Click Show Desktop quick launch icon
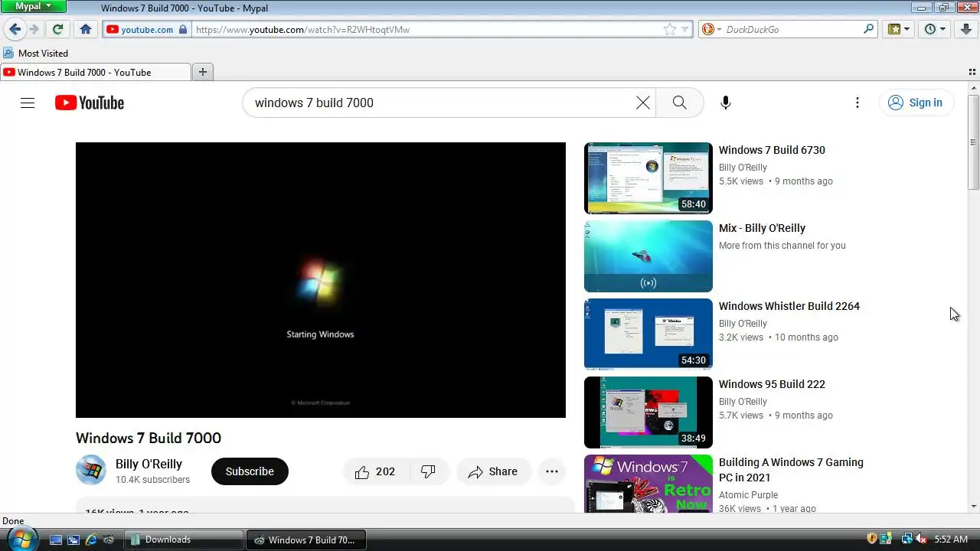 point(55,540)
